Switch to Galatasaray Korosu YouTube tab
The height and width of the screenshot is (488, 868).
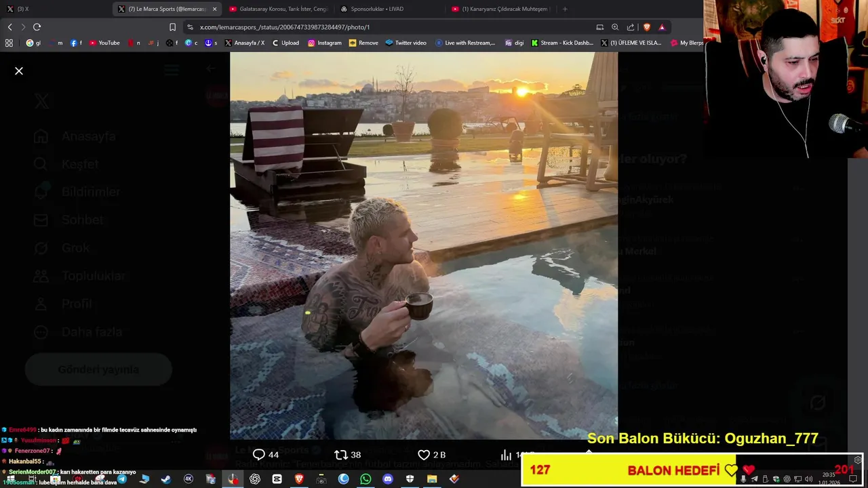pyautogui.click(x=278, y=9)
